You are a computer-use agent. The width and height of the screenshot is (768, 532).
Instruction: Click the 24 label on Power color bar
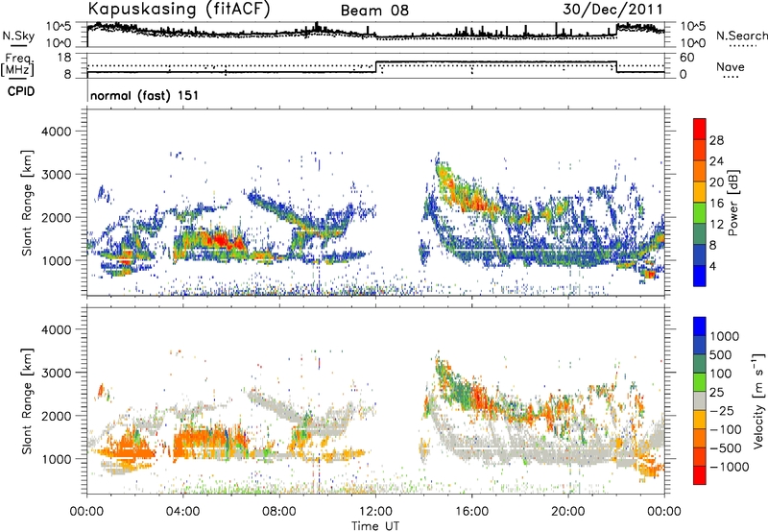(716, 161)
